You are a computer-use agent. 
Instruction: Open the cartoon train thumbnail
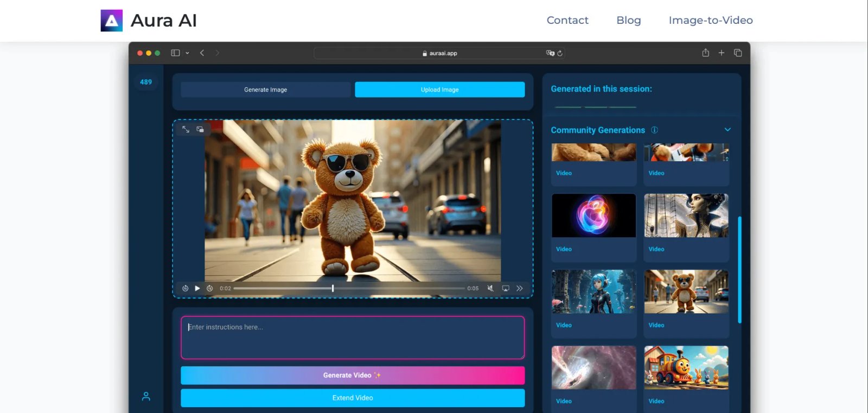[686, 367]
